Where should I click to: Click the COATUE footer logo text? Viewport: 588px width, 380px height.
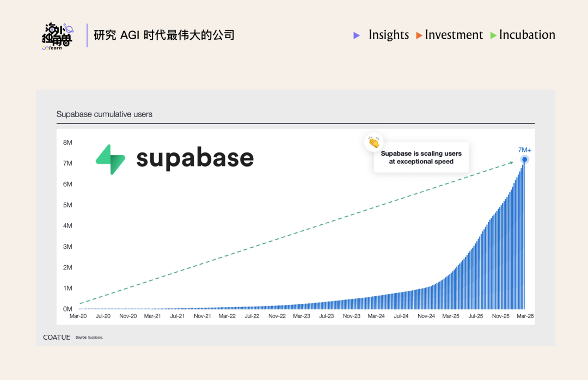(x=57, y=337)
